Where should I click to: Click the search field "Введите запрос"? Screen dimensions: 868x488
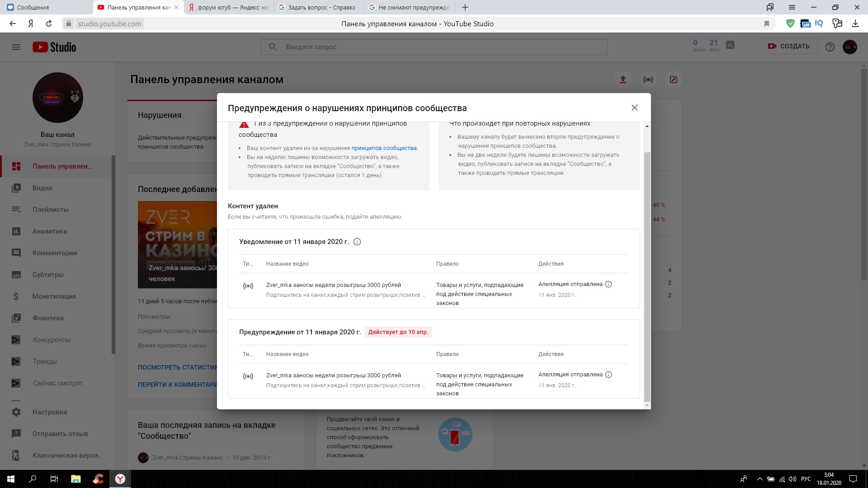coord(434,47)
